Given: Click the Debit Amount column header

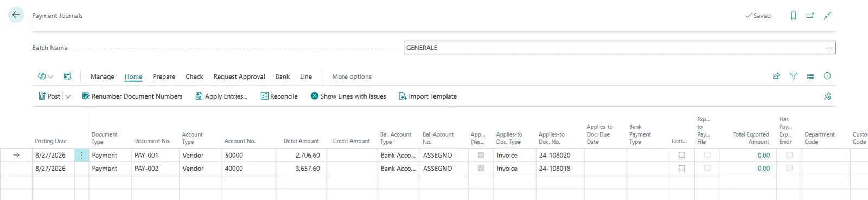Looking at the screenshot, I should (x=301, y=141).
